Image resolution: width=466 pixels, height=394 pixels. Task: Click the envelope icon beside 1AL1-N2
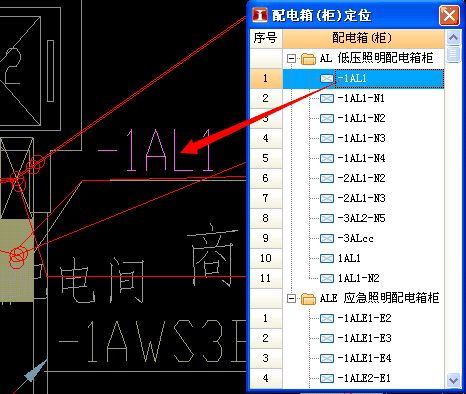[x=327, y=278]
